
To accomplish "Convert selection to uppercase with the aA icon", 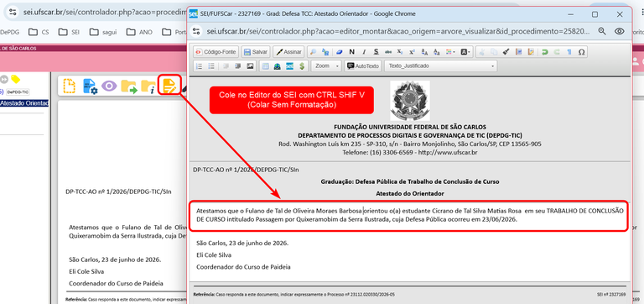I will coord(424,52).
